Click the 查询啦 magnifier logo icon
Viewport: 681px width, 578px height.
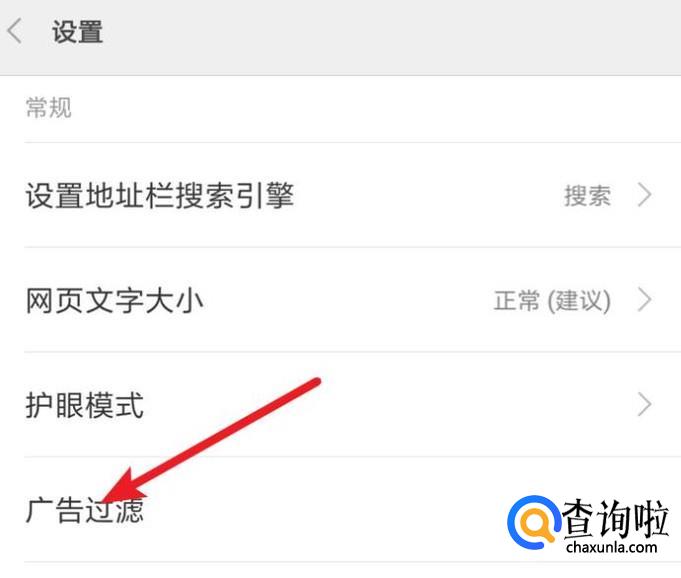[x=533, y=522]
